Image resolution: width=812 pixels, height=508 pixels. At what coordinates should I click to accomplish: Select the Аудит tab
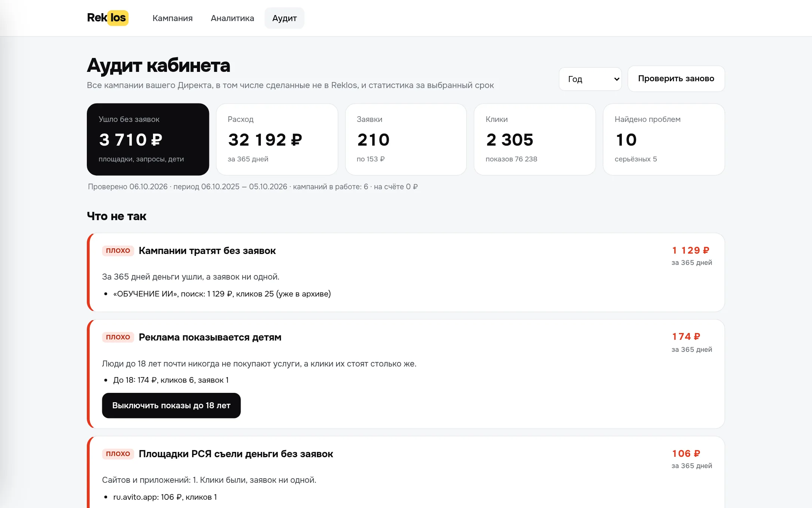(x=285, y=18)
